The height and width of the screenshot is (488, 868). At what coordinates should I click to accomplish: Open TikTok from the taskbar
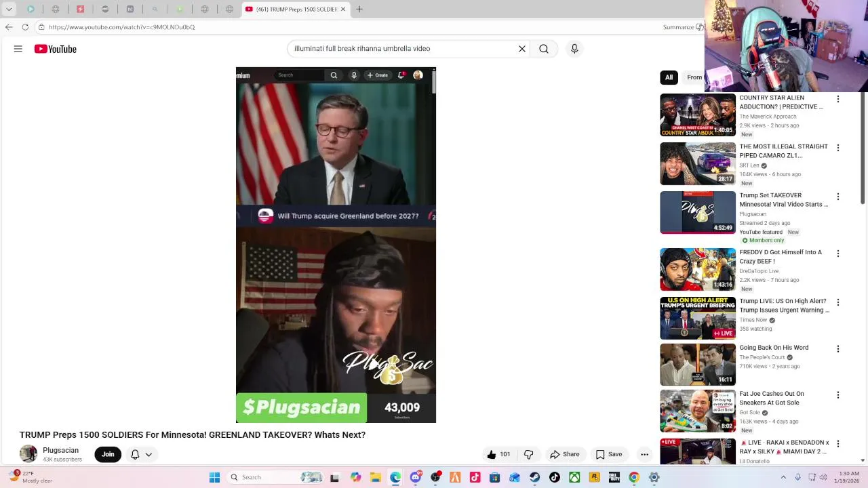click(x=555, y=477)
